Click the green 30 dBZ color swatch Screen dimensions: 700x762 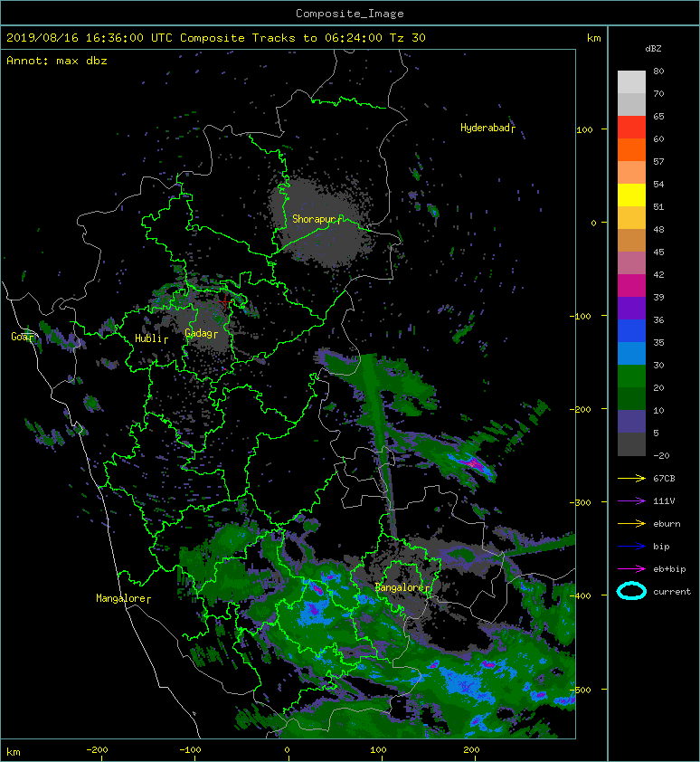point(631,376)
